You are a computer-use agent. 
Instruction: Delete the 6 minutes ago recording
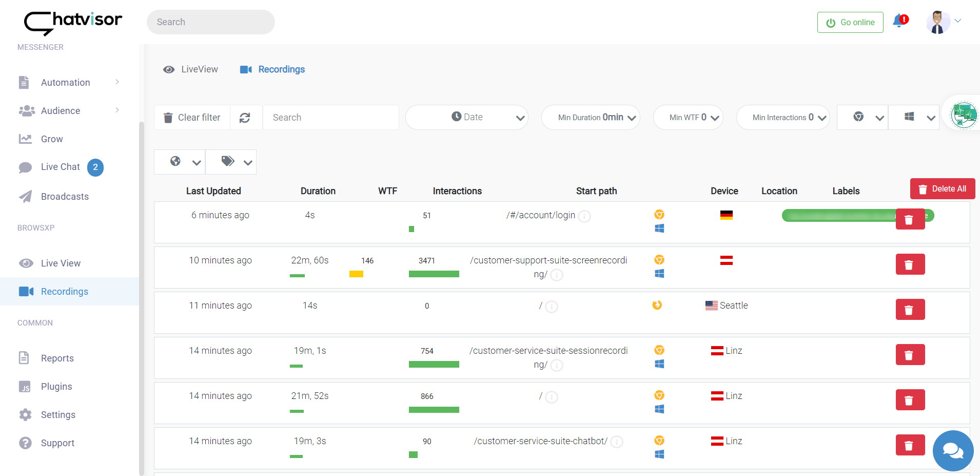[910, 219]
